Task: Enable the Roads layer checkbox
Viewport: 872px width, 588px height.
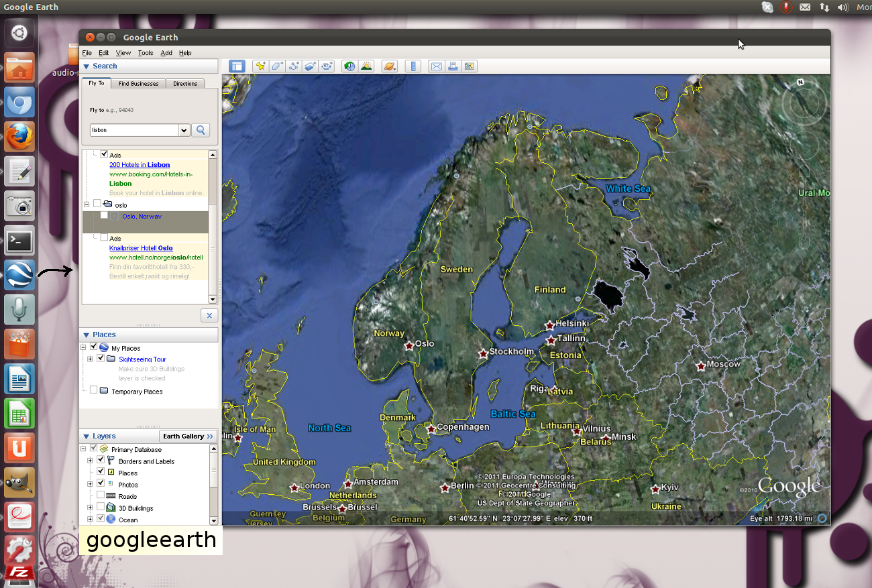Action: [101, 495]
